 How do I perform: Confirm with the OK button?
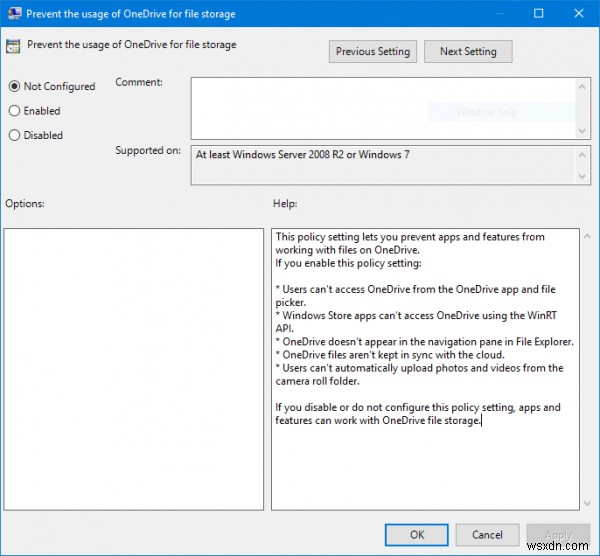(417, 535)
